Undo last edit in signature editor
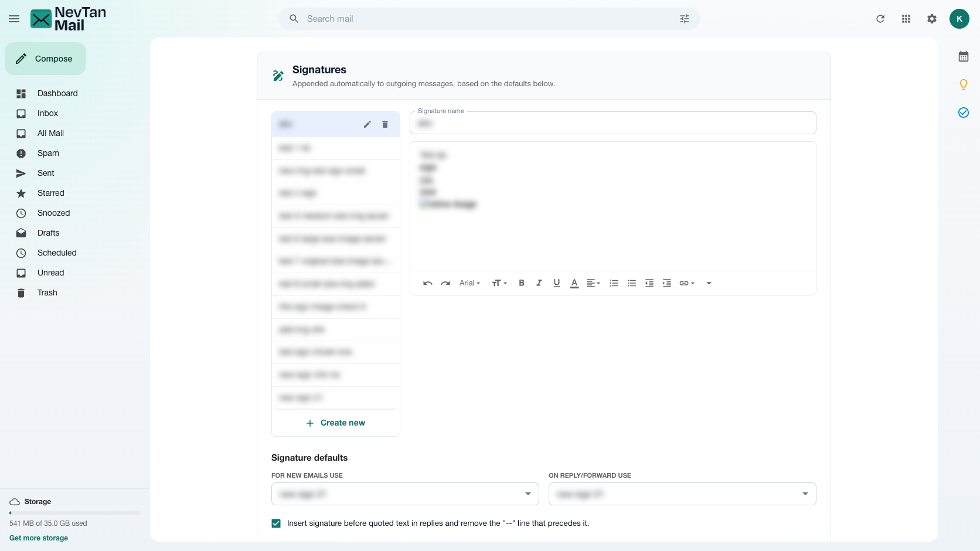980x551 pixels. click(x=428, y=283)
